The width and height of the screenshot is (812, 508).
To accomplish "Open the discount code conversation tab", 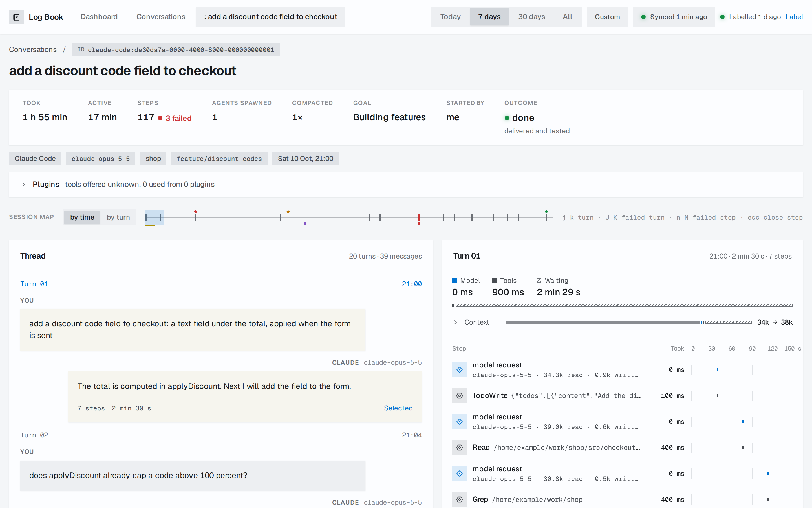I will tap(270, 17).
